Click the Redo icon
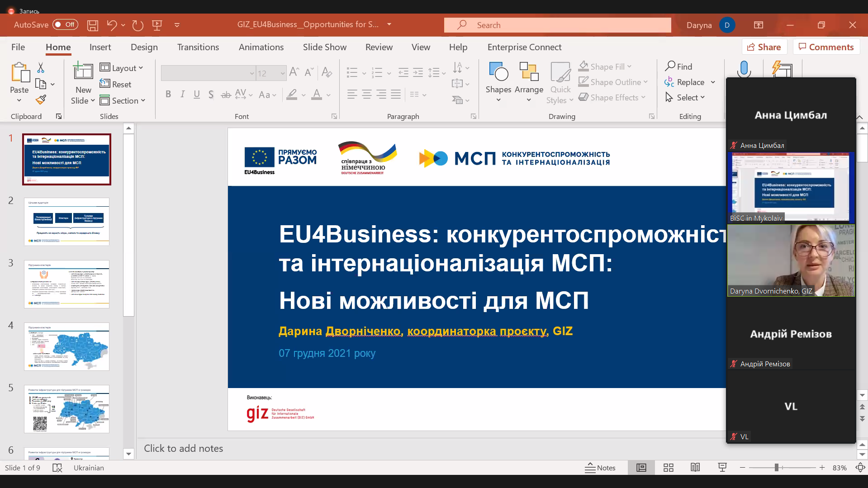Viewport: 868px width, 488px height. pyautogui.click(x=138, y=25)
